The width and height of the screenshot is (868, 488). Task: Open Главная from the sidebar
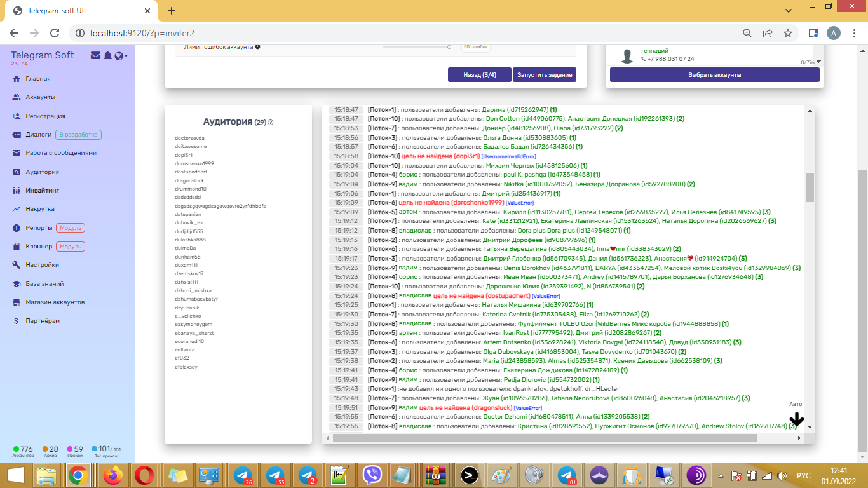coord(38,79)
